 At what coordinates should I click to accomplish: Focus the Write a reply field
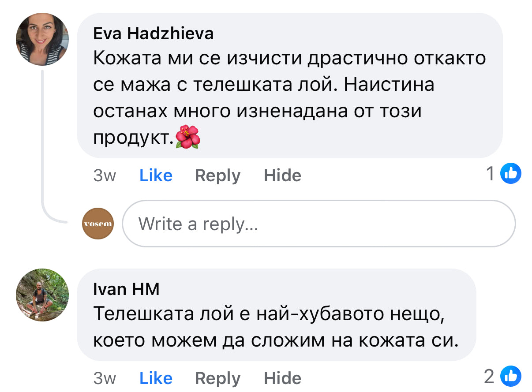click(x=318, y=224)
